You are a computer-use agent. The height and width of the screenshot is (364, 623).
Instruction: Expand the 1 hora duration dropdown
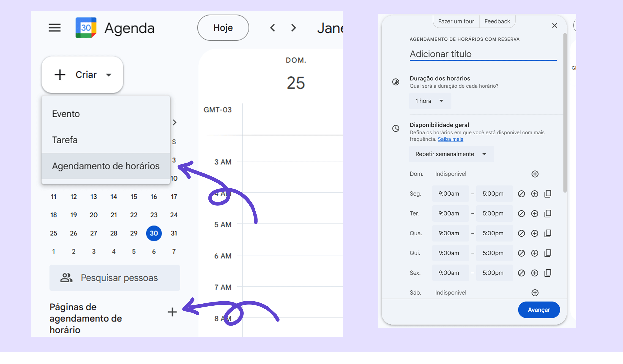click(x=430, y=101)
